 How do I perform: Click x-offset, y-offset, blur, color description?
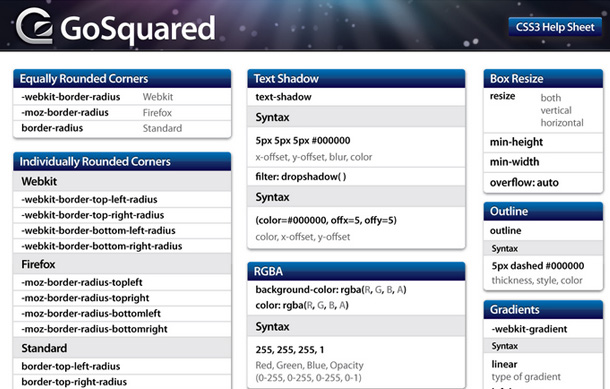click(314, 157)
